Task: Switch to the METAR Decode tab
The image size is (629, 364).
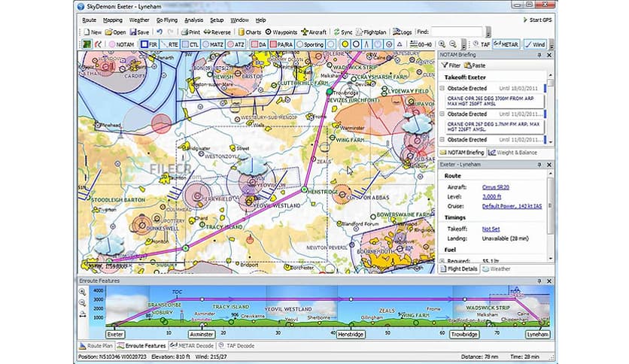Action: click(x=192, y=344)
